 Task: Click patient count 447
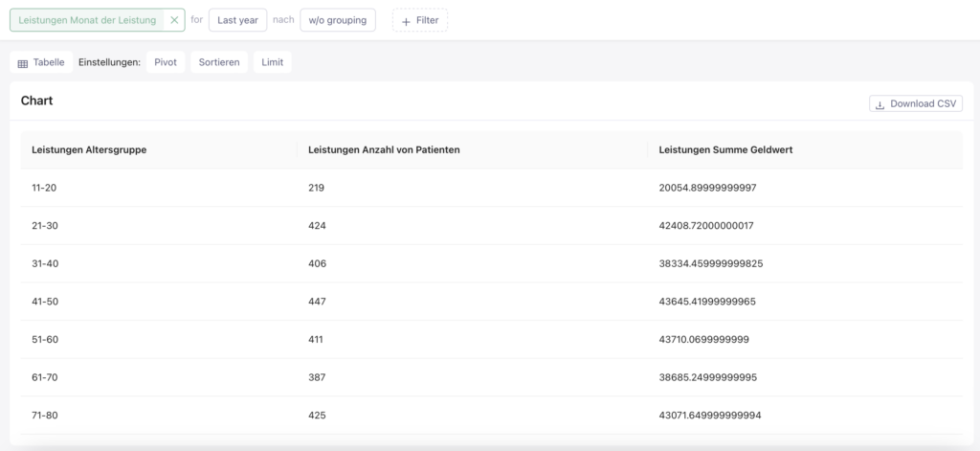pyautogui.click(x=317, y=302)
